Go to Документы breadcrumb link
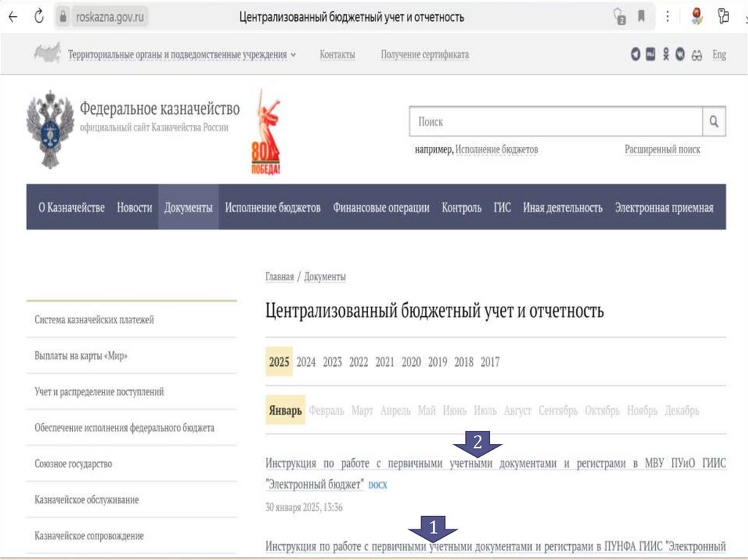This screenshot has height=560, width=748. (x=325, y=277)
